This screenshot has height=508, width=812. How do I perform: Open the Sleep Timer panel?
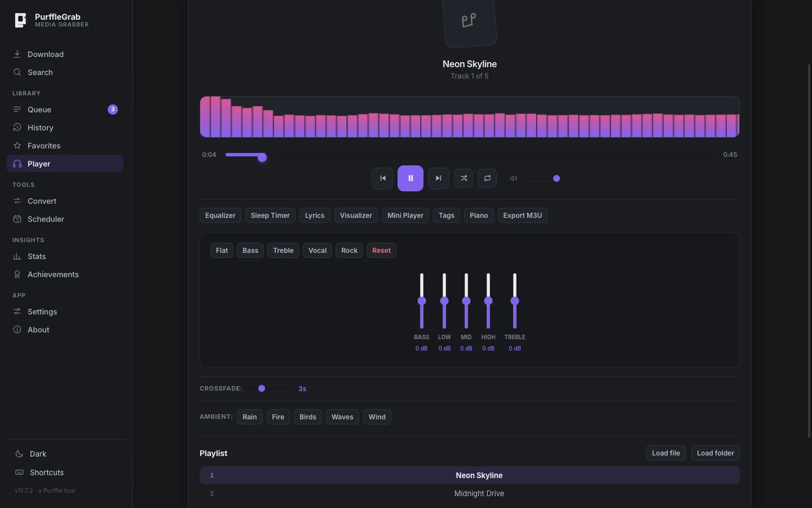click(270, 216)
